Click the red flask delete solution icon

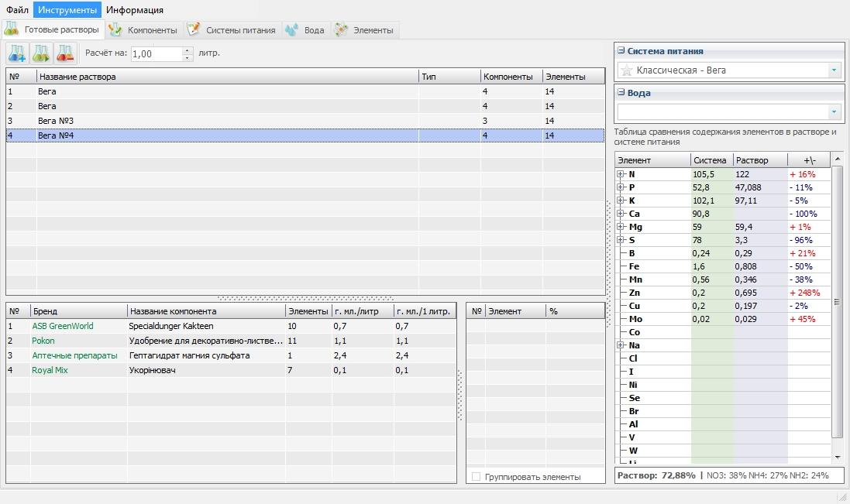click(x=64, y=53)
